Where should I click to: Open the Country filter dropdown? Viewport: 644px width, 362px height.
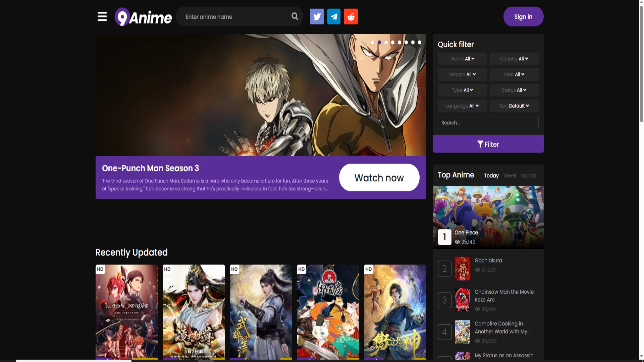tap(514, 59)
